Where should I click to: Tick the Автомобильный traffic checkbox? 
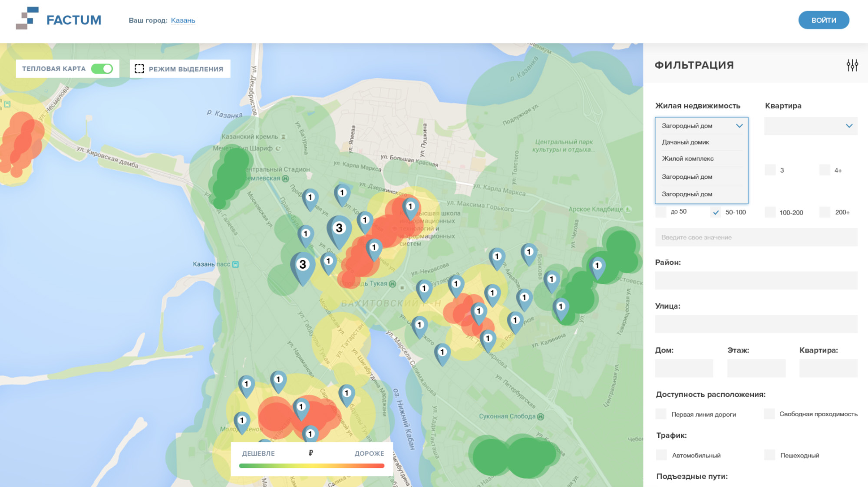(x=661, y=455)
